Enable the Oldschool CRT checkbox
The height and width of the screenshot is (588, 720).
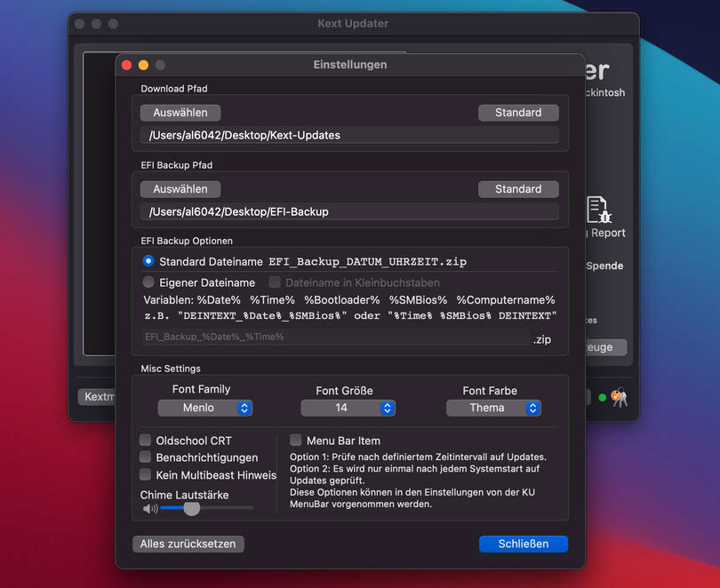point(145,440)
